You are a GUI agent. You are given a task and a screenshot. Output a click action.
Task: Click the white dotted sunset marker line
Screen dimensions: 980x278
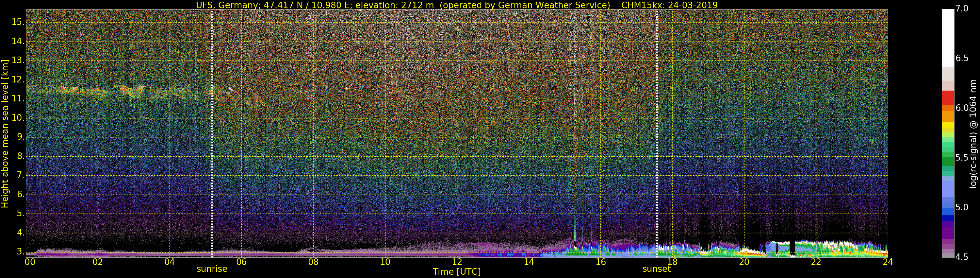click(657, 133)
